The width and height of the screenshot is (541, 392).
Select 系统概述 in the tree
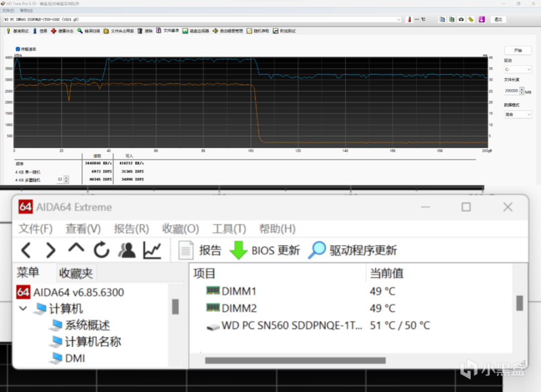click(x=80, y=325)
